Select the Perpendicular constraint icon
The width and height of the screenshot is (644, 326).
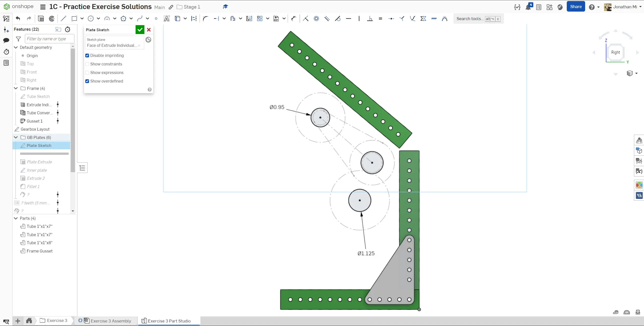370,18
